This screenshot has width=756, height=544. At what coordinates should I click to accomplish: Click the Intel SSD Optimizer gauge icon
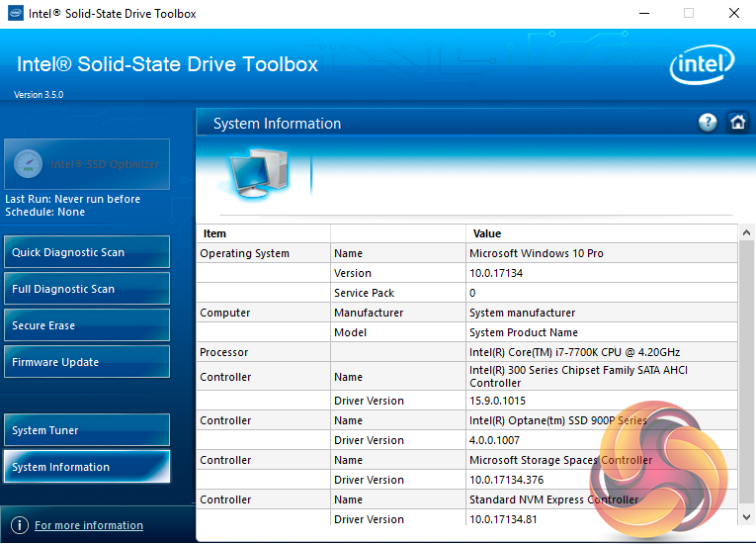tap(29, 164)
